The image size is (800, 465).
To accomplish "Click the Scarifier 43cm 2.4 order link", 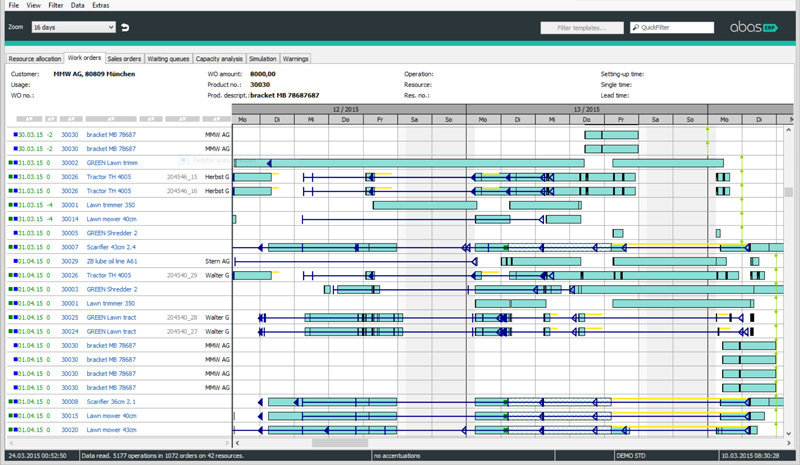I will point(111,247).
